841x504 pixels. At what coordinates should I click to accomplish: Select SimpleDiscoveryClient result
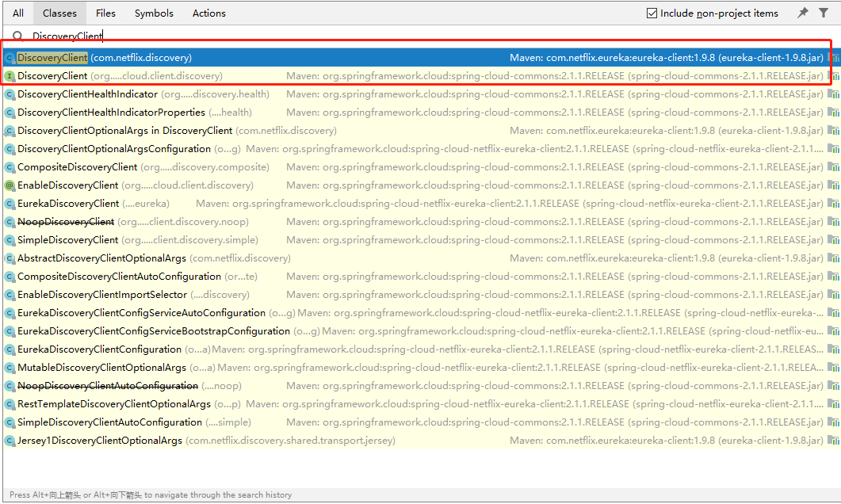pos(421,239)
